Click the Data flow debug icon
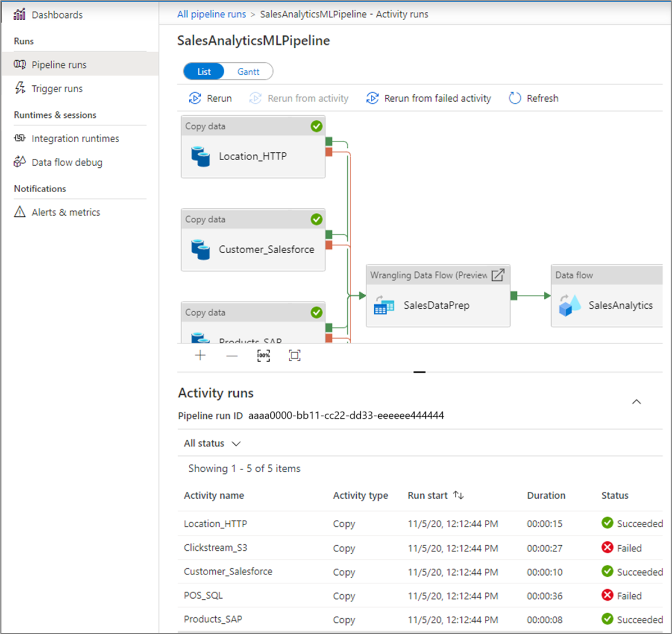672x634 pixels. pyautogui.click(x=19, y=162)
